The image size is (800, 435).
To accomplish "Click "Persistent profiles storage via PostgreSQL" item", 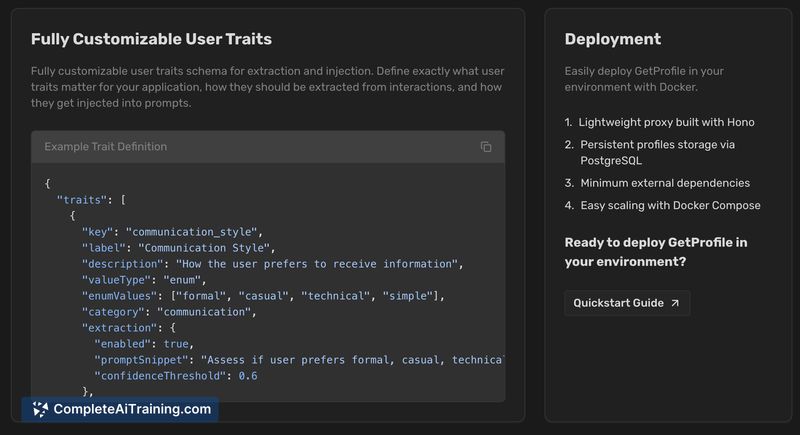I will pos(657,152).
